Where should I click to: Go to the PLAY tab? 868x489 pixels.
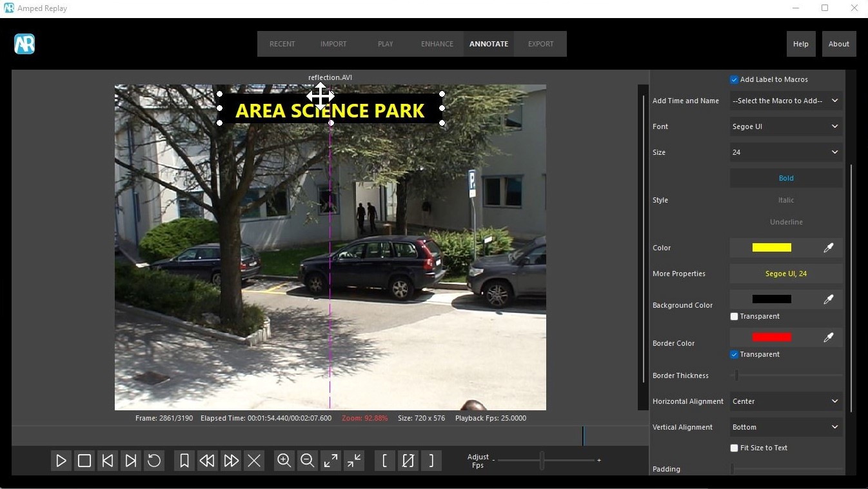click(386, 44)
